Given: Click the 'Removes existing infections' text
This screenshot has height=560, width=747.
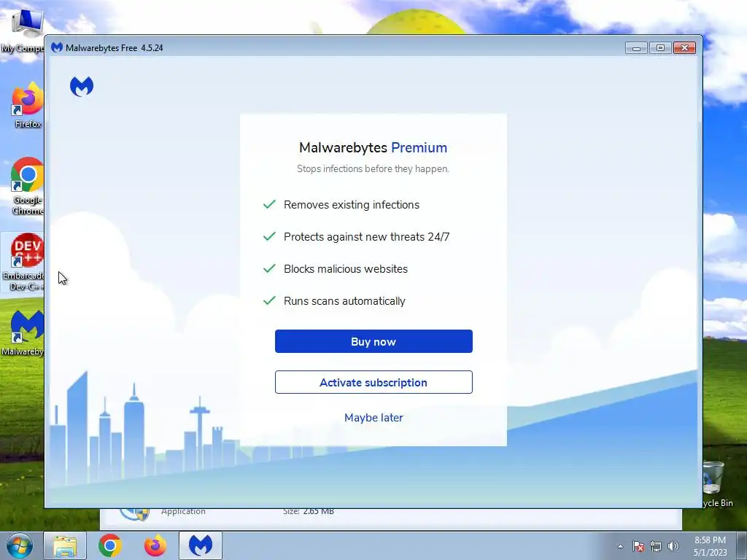Looking at the screenshot, I should (352, 205).
